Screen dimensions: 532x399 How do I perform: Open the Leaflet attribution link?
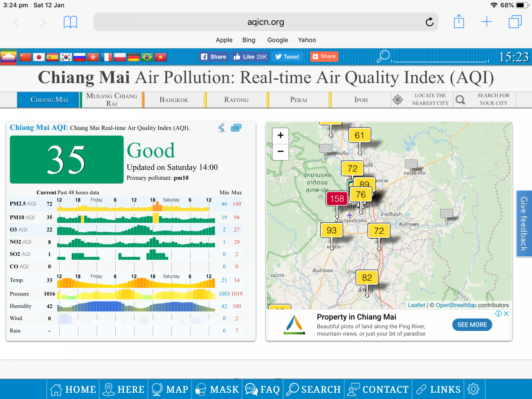tap(416, 305)
